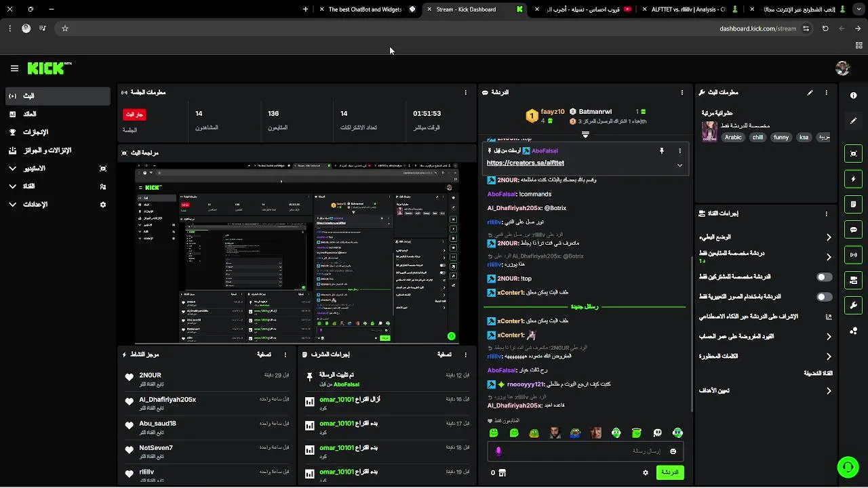This screenshot has height=488, width=868.
Task: Select العائد in left sidebar
Action: click(57, 114)
